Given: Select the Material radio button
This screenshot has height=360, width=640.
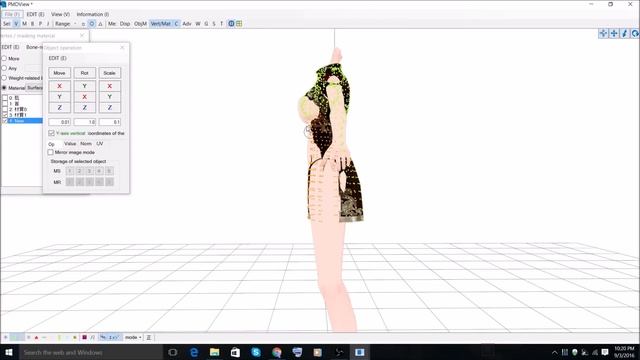Looking at the screenshot, I should pos(4,88).
